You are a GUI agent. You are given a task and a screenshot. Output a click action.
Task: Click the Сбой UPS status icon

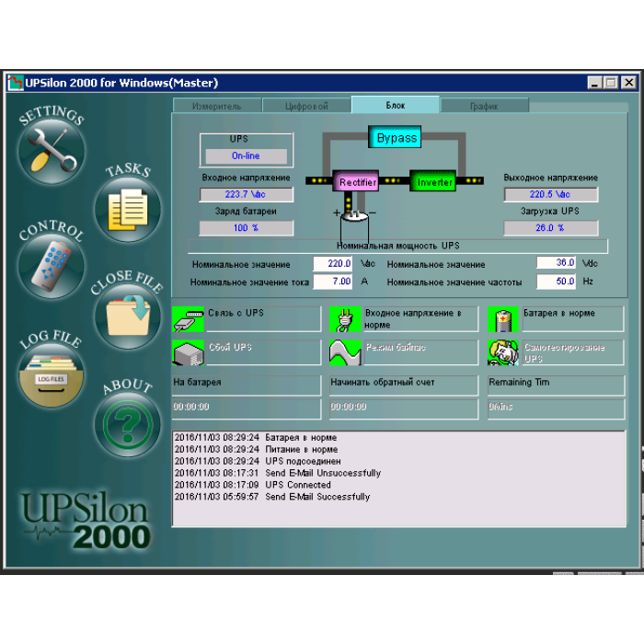188,353
